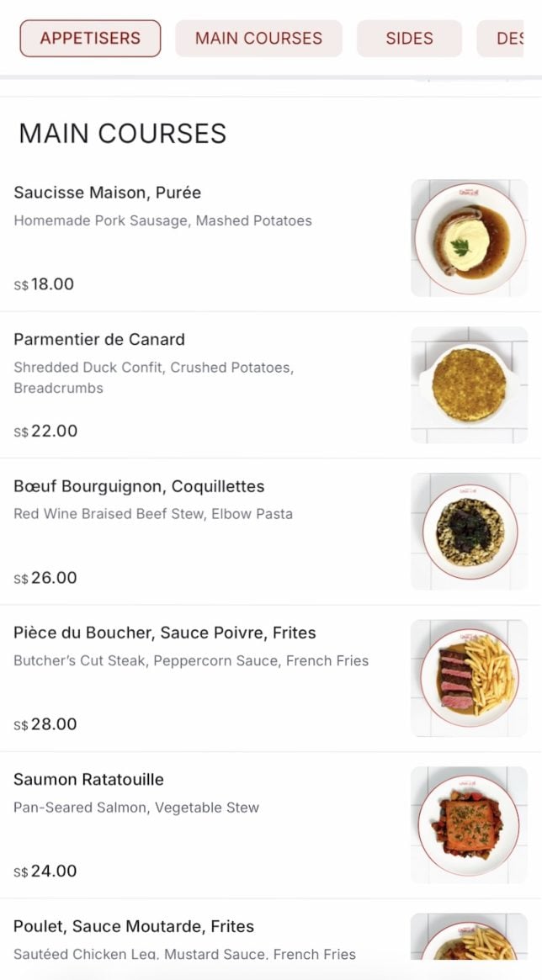The image size is (542, 980).
Task: Select the Parmentier de Canard dish
Action: point(99,340)
